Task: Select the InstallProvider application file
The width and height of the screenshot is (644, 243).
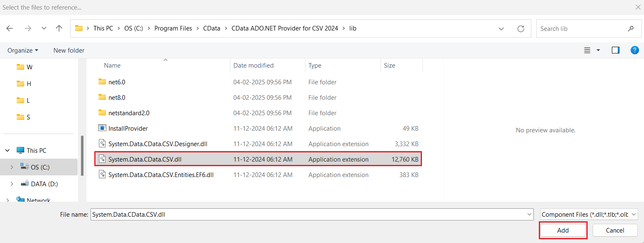Action: (x=128, y=129)
